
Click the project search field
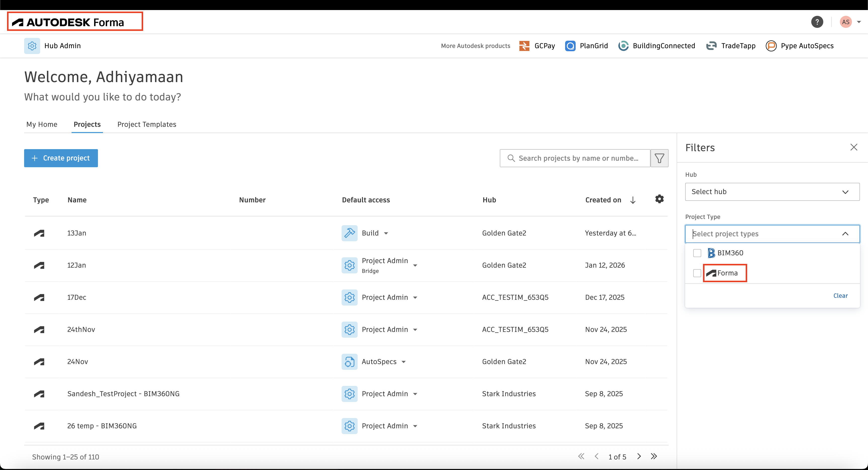[x=578, y=158]
